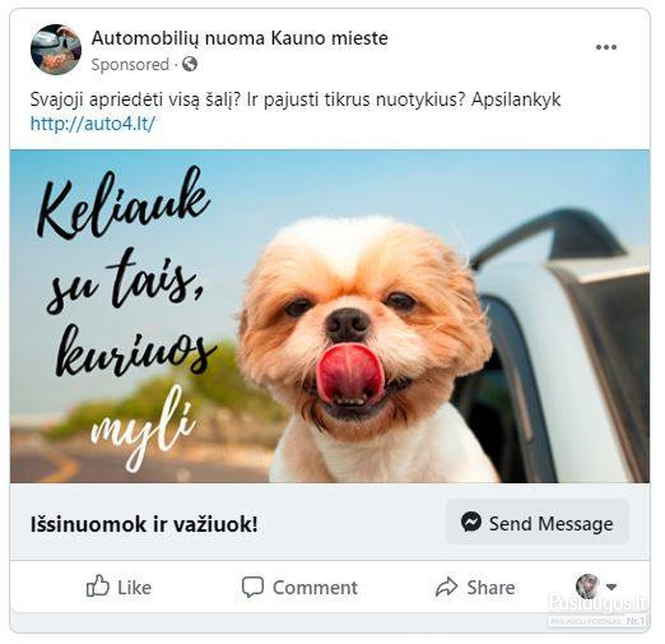Click the small commenter avatar icon
Viewport: 665px width, 644px height.
point(587,586)
